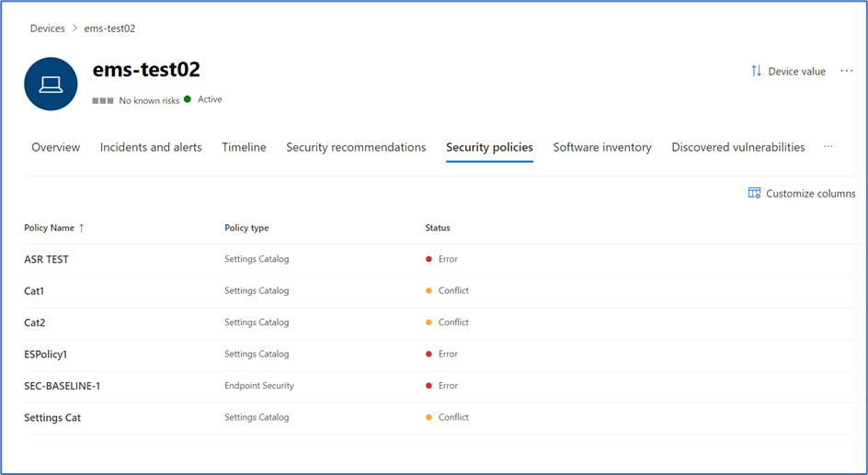Viewport: 868px width, 475px height.
Task: Open the Incidents and alerts tab
Action: [151, 147]
